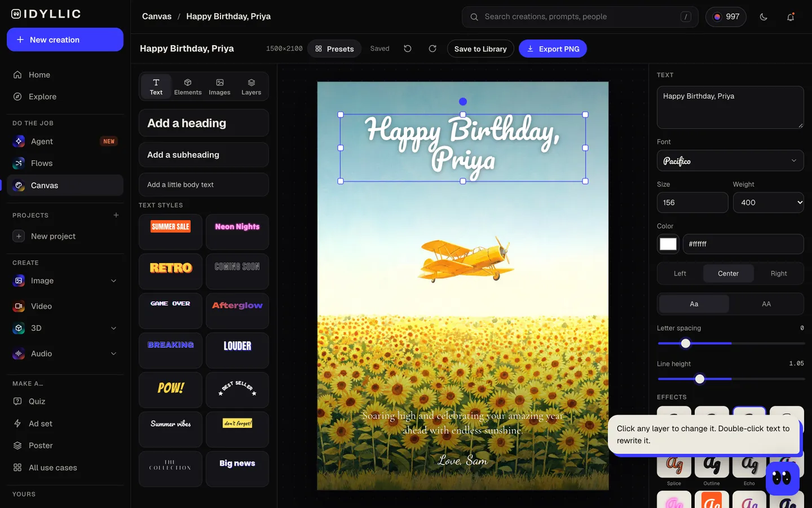The height and width of the screenshot is (508, 812).
Task: Export the design as PNG
Action: coord(553,49)
